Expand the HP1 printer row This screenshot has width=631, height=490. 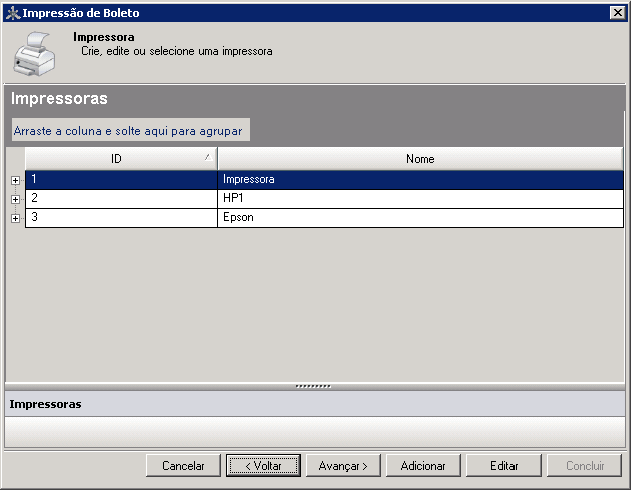15,199
